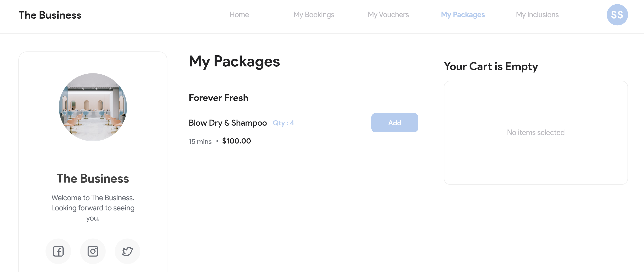Add Blow Dry & Shampoo to cart
The width and height of the screenshot is (644, 272).
[x=395, y=123]
